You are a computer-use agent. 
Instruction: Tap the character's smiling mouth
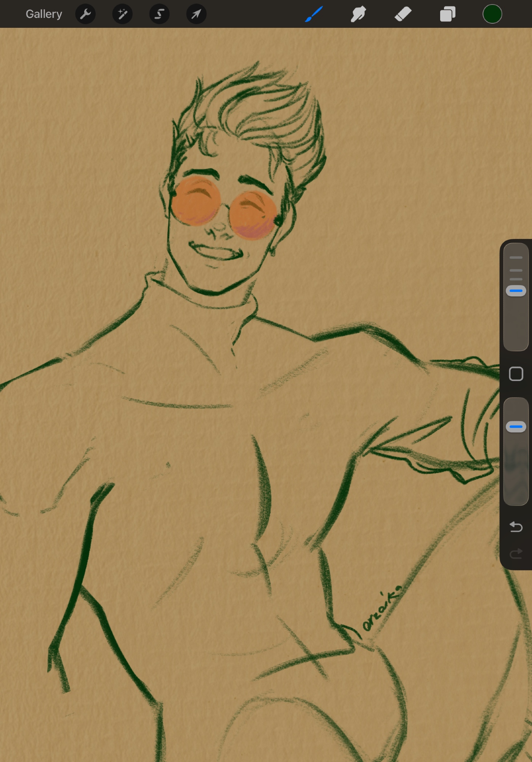pos(215,252)
